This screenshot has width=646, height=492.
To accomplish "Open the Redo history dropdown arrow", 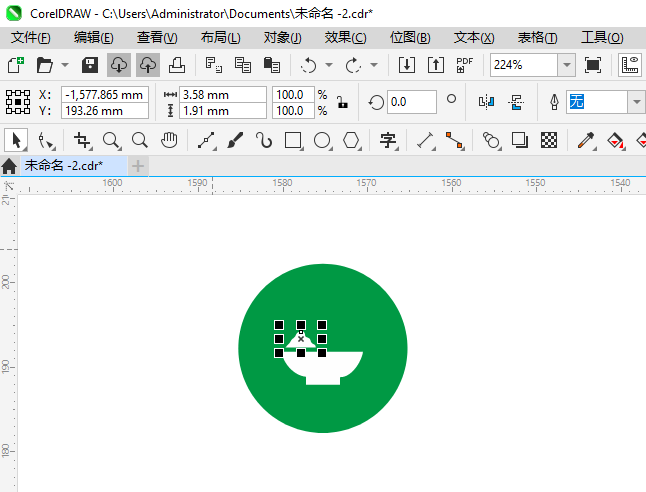I will coord(374,65).
